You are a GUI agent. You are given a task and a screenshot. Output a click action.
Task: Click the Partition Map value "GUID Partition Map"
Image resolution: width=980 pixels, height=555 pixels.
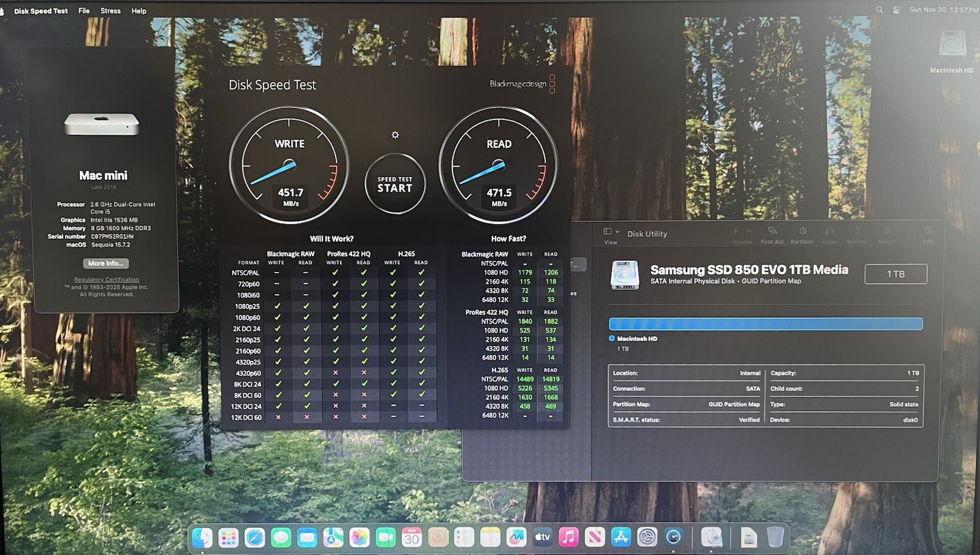point(734,404)
